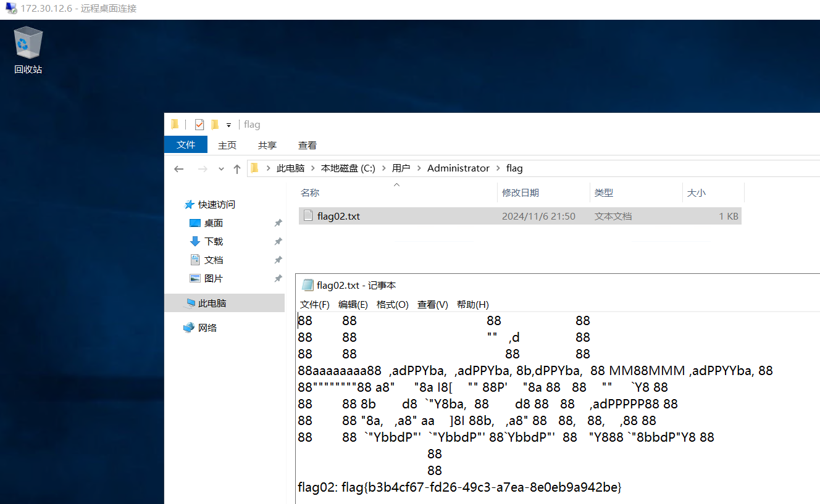Expand the chevron after 本地磁盘 (C:) in breadcrumb
Viewport: 820px width, 504px height.
pos(384,168)
